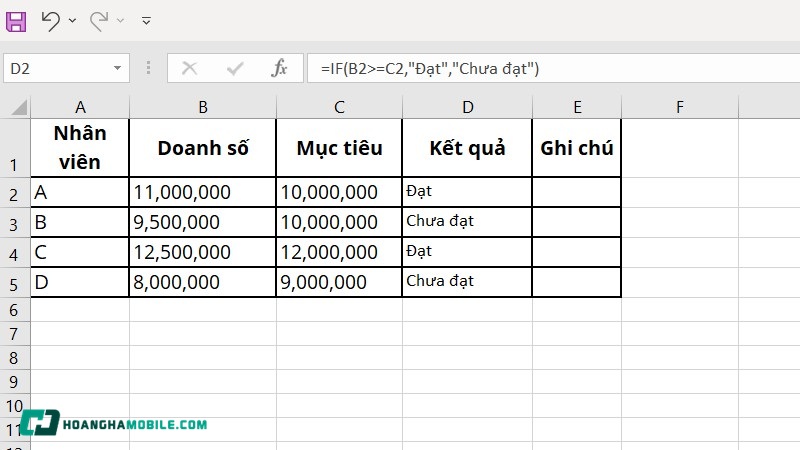Select 'Chưa đạt' result cell in row 5
Viewport: 800px width, 450px height.
467,282
